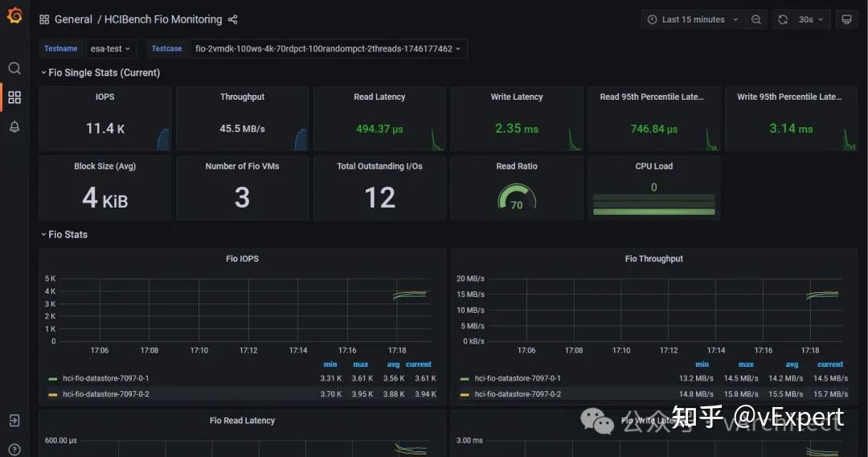
Task: Sort Fio IOPS legend by max column
Action: (361, 364)
